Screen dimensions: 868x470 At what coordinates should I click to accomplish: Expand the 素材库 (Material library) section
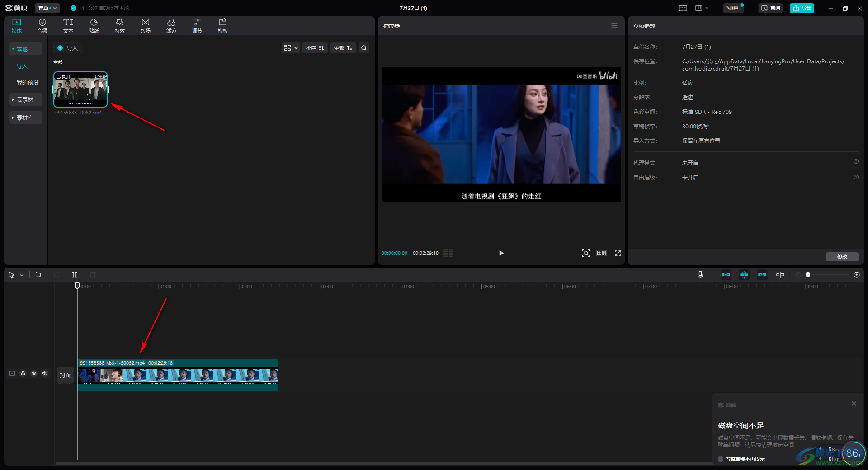tap(26, 117)
